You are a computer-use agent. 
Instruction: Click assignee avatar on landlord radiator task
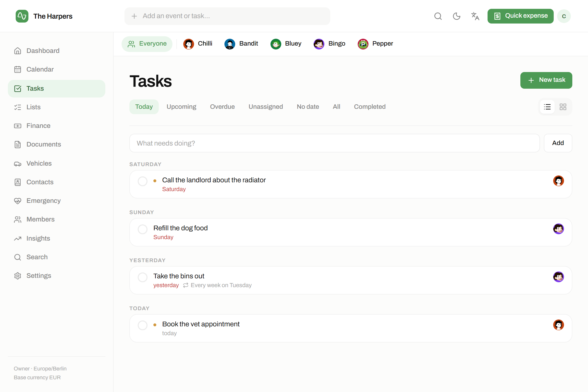[558, 181]
